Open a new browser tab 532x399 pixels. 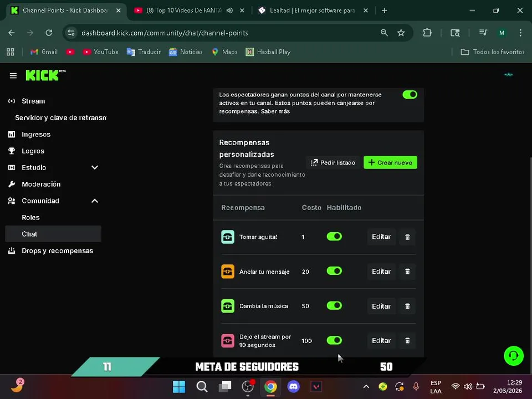point(385,11)
